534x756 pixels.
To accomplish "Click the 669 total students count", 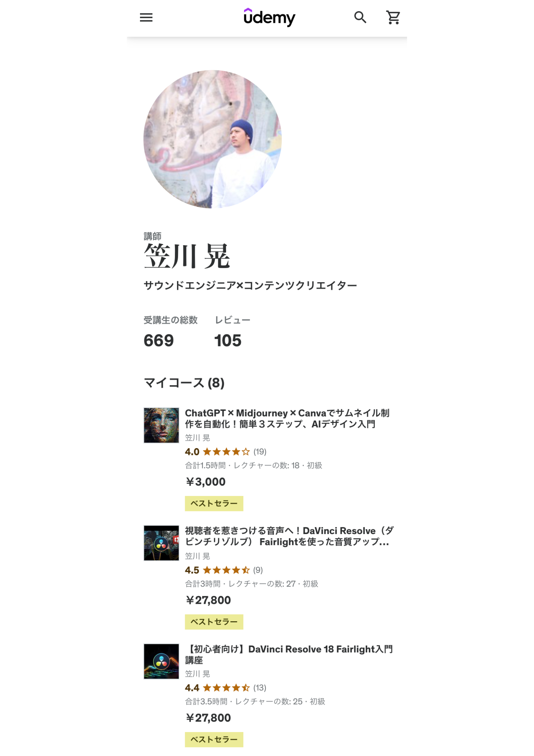I will click(158, 340).
